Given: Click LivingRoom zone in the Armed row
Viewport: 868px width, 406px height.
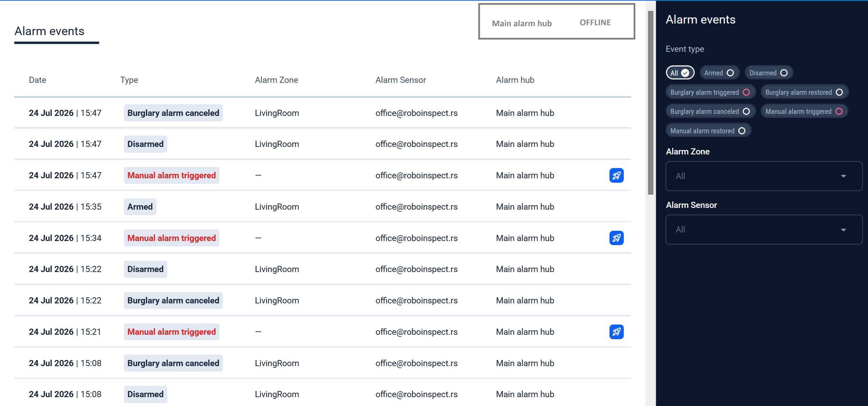Looking at the screenshot, I should 277,207.
